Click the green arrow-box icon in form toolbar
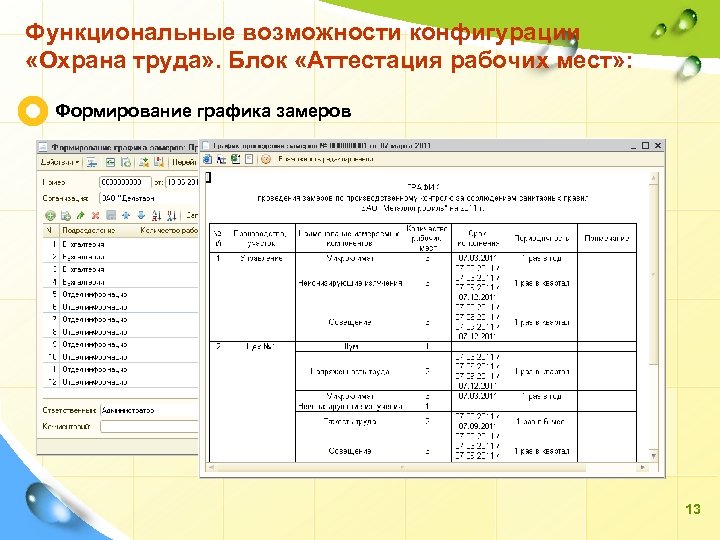Viewport: 720px width, 540px height. point(110,162)
